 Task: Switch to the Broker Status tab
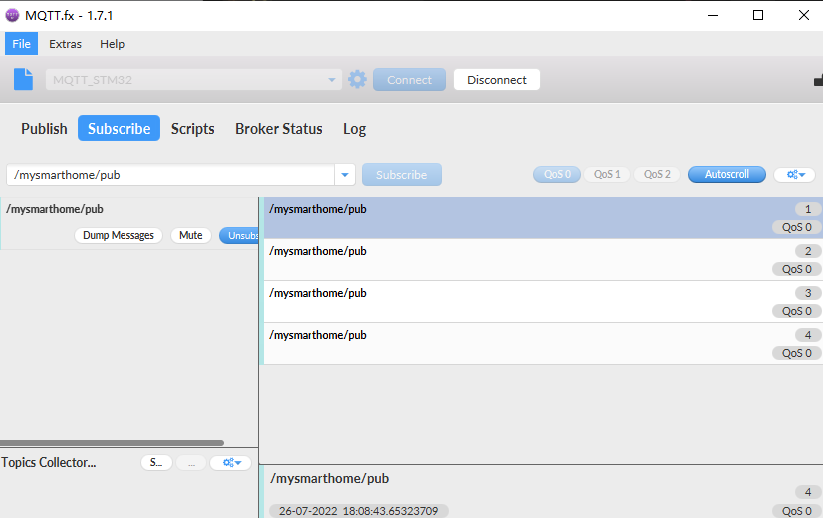(278, 129)
